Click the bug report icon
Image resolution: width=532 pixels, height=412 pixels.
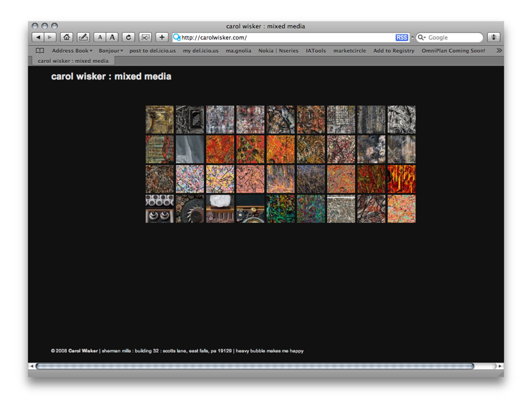(494, 37)
